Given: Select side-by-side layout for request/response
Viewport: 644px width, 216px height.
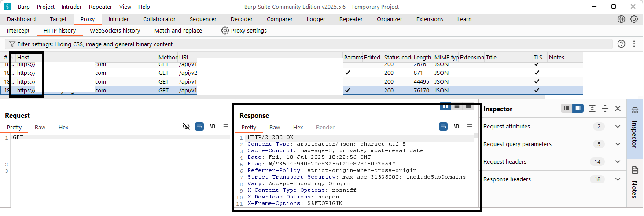Looking at the screenshot, I should pos(445,106).
